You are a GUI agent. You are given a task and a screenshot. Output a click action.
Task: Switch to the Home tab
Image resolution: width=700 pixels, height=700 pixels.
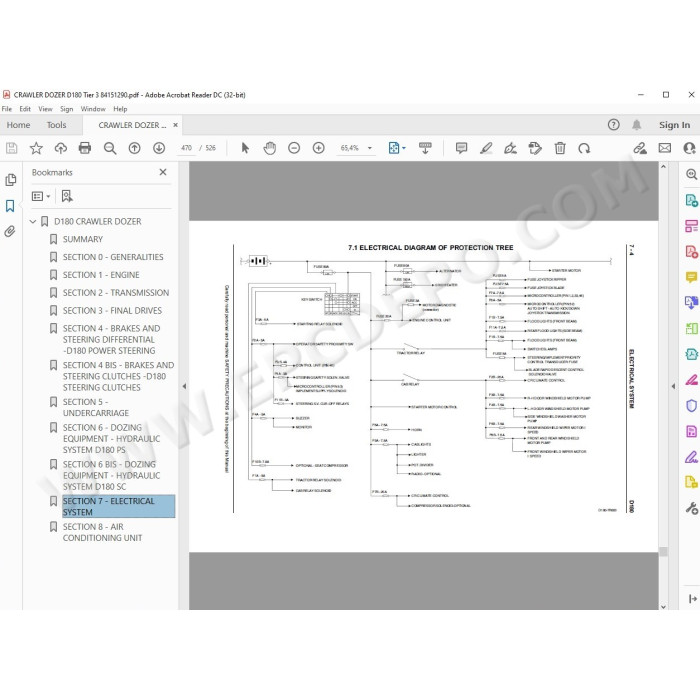(x=18, y=125)
